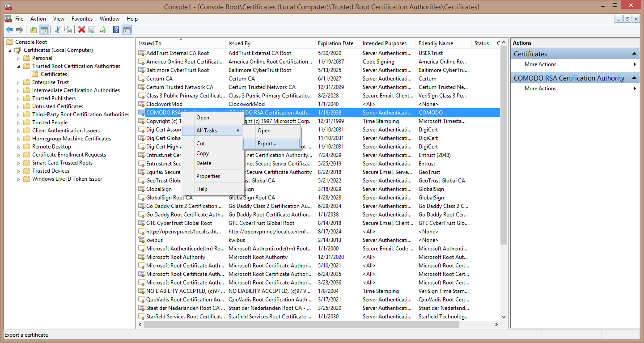Click the Export List toolbar icon
The height and width of the screenshot is (343, 644).
coord(102,30)
